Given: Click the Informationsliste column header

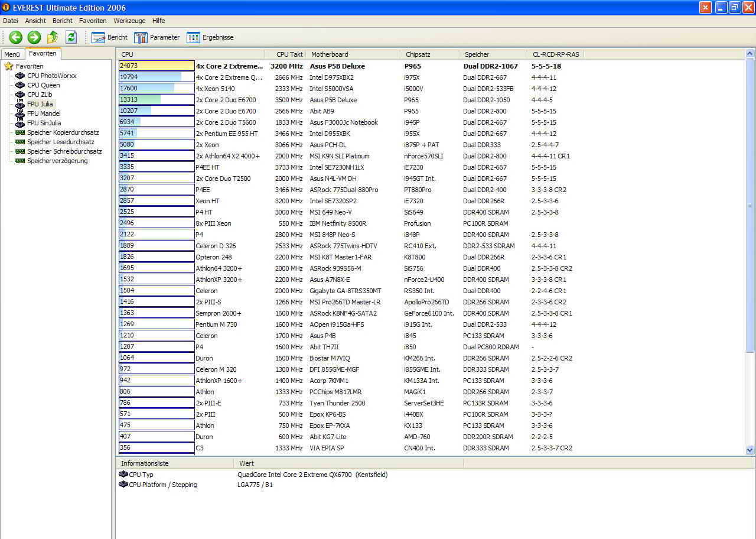Looking at the screenshot, I should point(175,463).
